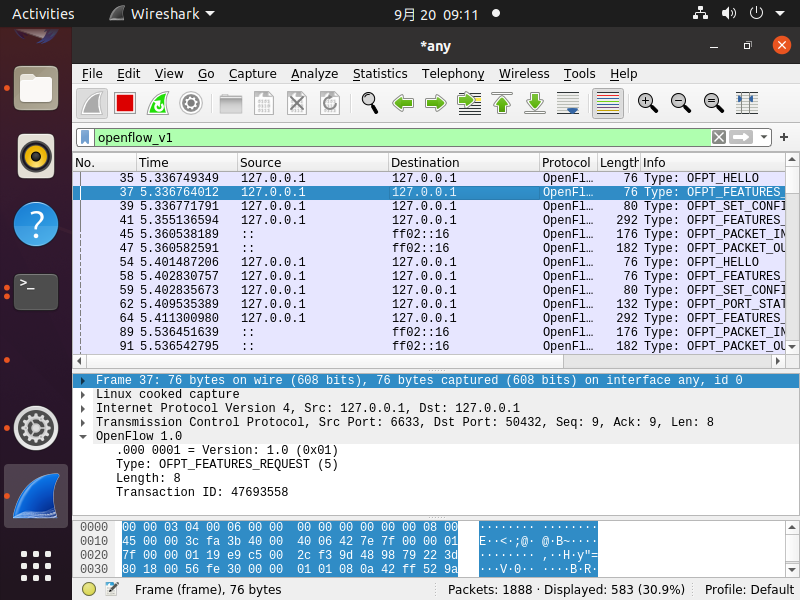Click the packet list horizontal scrollbar

click(324, 361)
